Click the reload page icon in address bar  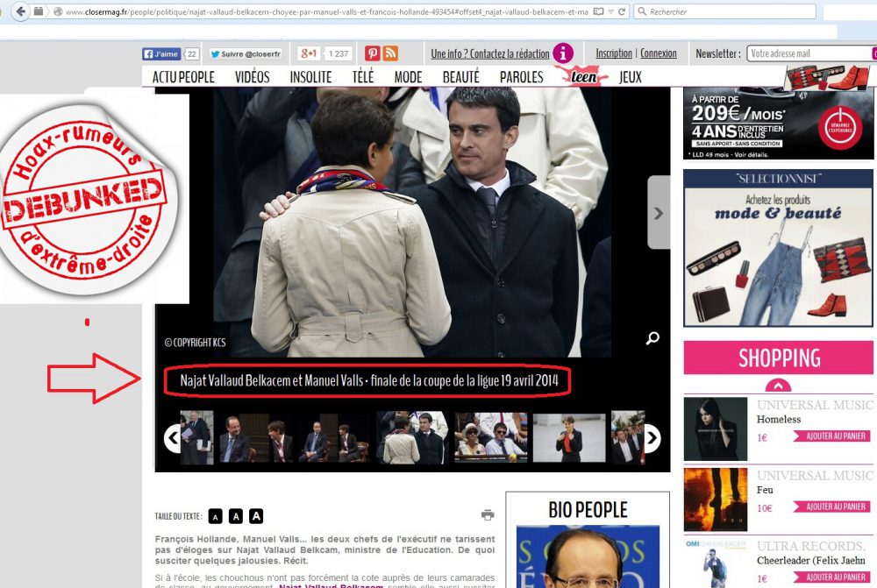(x=622, y=11)
